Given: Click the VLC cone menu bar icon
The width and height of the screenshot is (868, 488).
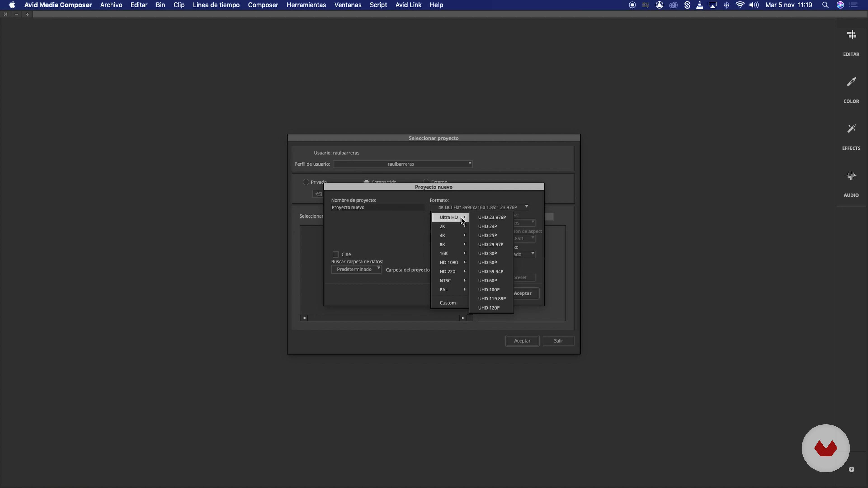Looking at the screenshot, I should pyautogui.click(x=700, y=5).
